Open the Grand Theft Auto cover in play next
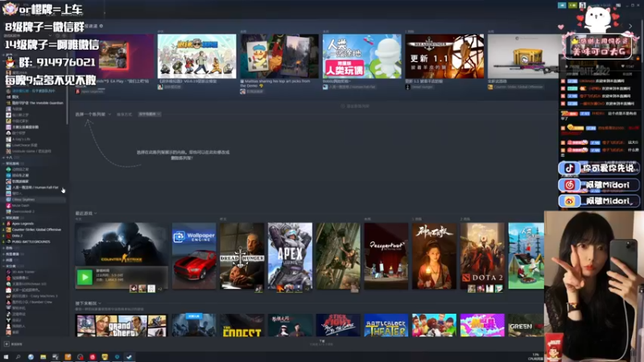Image resolution: width=644 pixels, height=362 pixels. coord(122,326)
